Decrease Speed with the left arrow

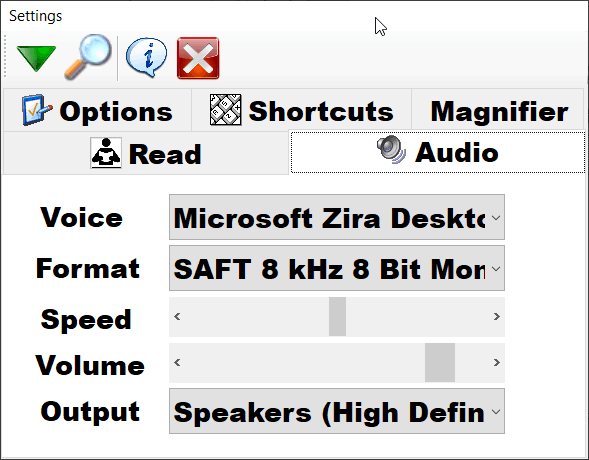(x=177, y=317)
